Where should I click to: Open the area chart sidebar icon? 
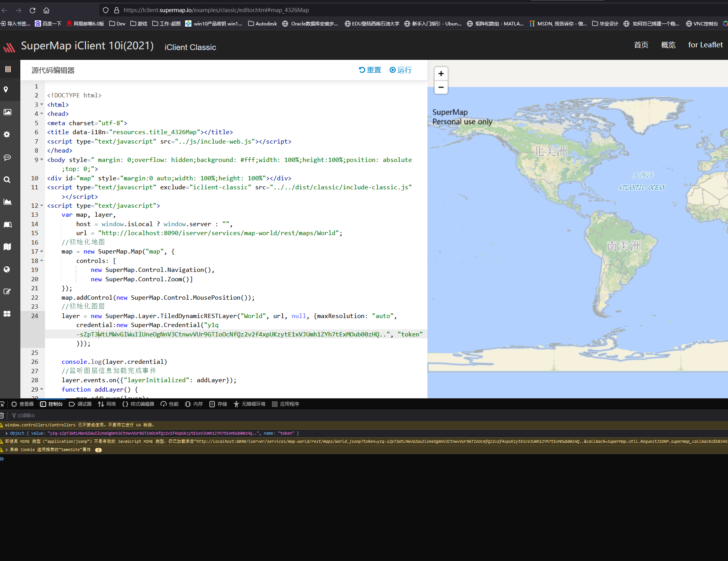coord(7,202)
